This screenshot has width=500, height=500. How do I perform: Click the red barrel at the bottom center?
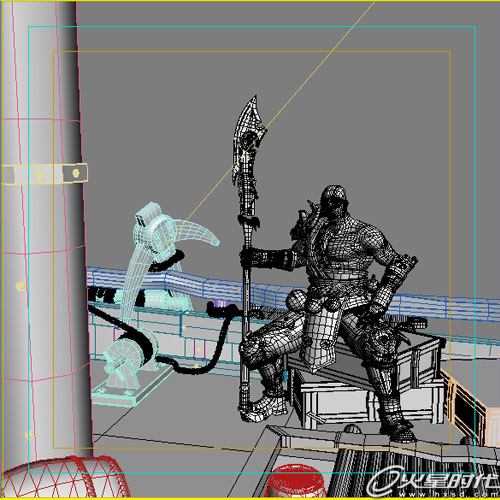295,482
